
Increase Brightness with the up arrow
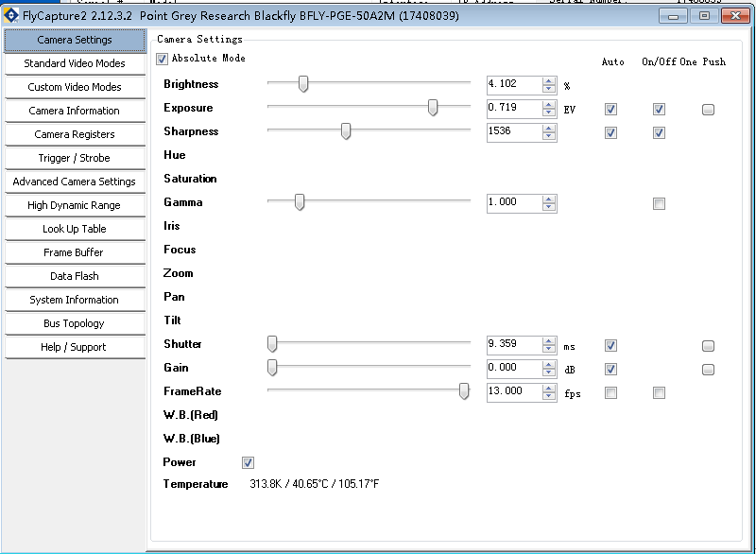[549, 81]
